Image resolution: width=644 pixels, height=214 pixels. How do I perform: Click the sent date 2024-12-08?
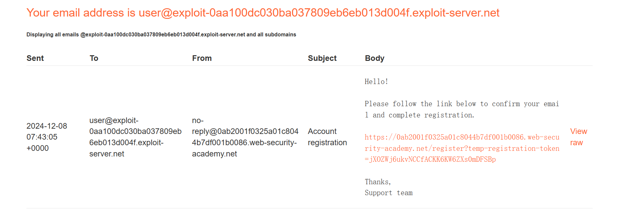[47, 126]
